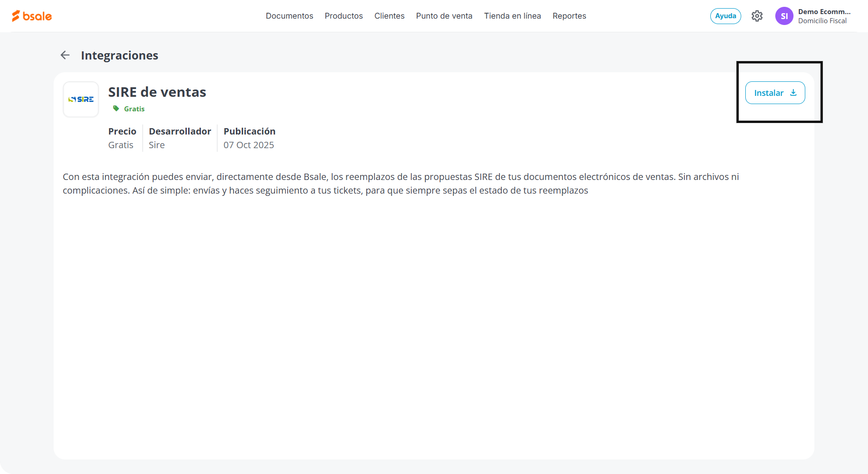Click the green Gratis label

[134, 109]
